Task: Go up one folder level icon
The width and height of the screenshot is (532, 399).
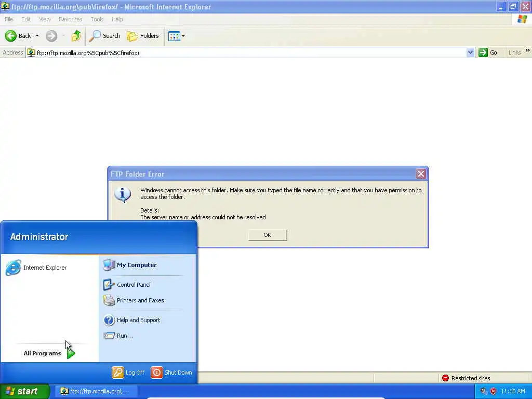Action: click(x=76, y=36)
